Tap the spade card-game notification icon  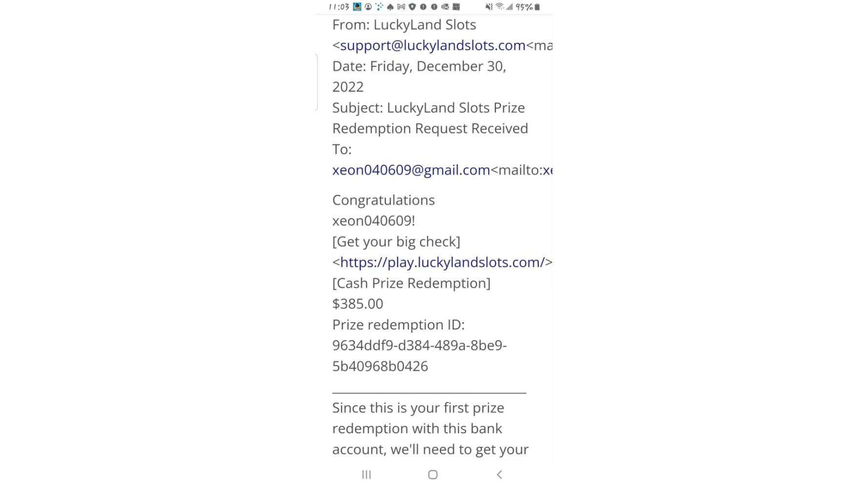(x=390, y=7)
